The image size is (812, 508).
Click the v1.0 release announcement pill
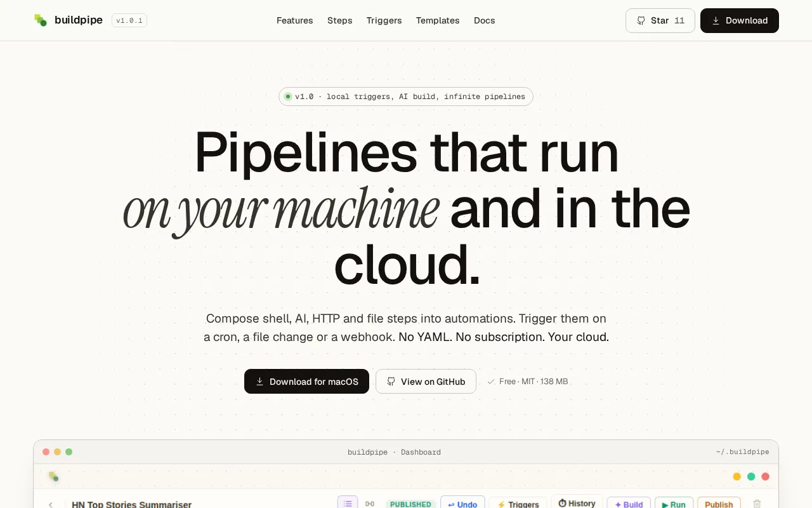(x=406, y=97)
